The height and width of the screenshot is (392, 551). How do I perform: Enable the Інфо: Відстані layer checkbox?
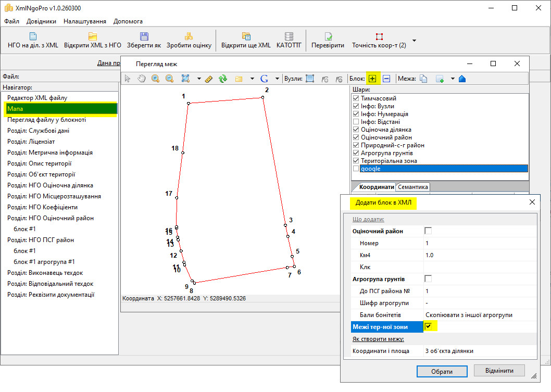click(x=356, y=122)
